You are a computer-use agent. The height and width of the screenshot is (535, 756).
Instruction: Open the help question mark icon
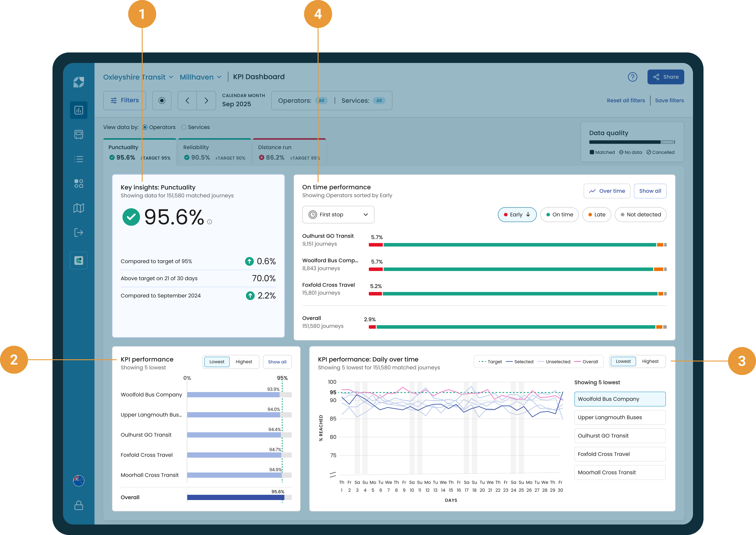[x=632, y=77]
